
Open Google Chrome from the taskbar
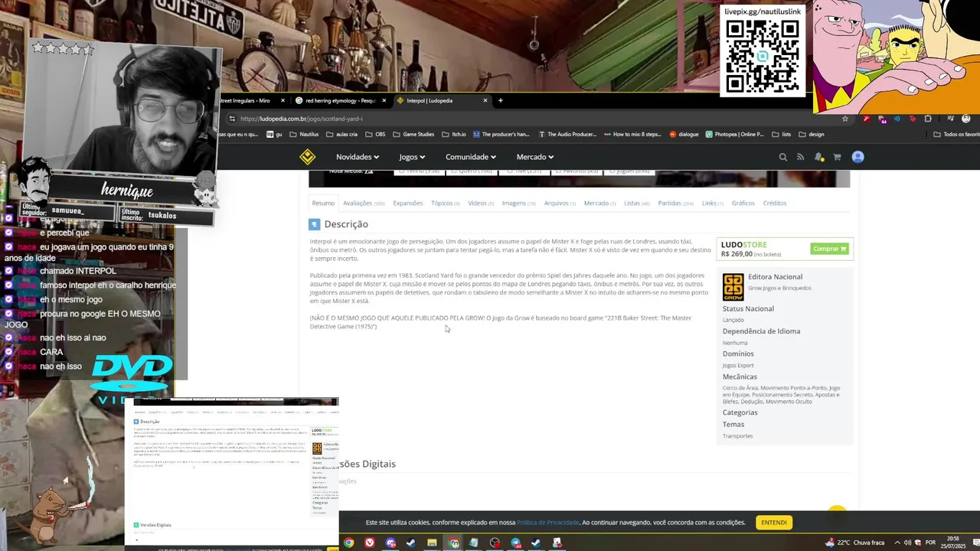[x=349, y=543]
